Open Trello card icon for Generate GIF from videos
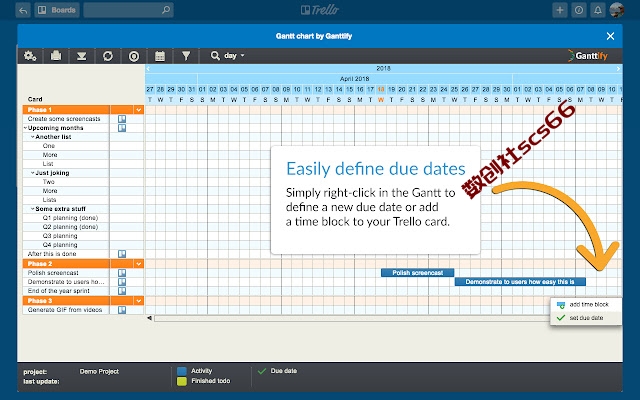640x400 pixels. click(122, 310)
